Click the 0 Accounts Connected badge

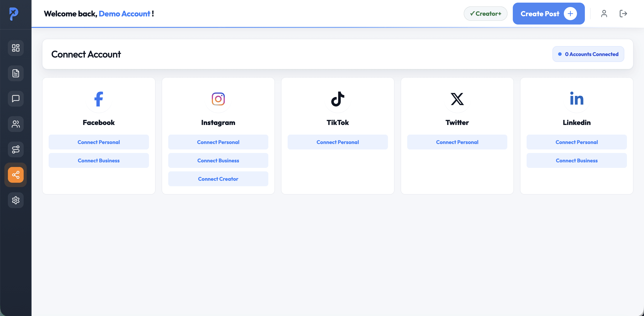tap(588, 54)
